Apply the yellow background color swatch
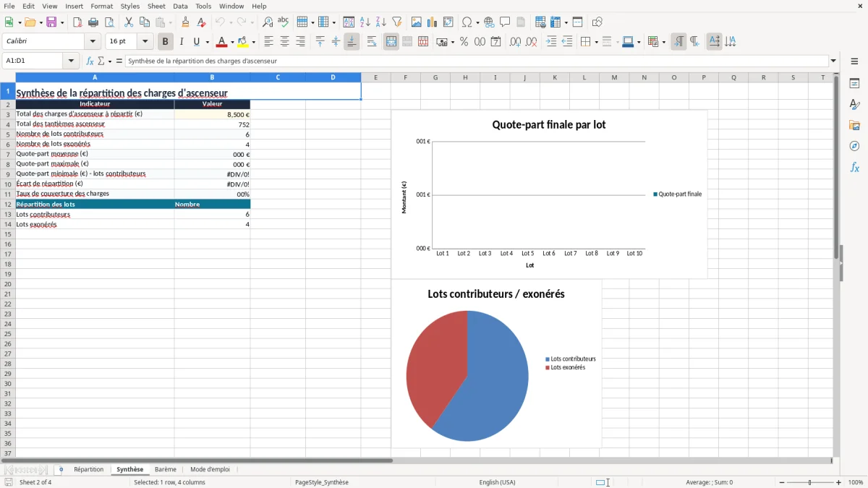The width and height of the screenshot is (868, 488). pyautogui.click(x=244, y=42)
